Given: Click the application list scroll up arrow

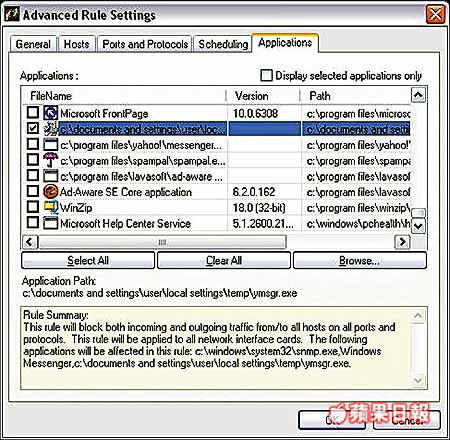Looking at the screenshot, I should (x=418, y=95).
